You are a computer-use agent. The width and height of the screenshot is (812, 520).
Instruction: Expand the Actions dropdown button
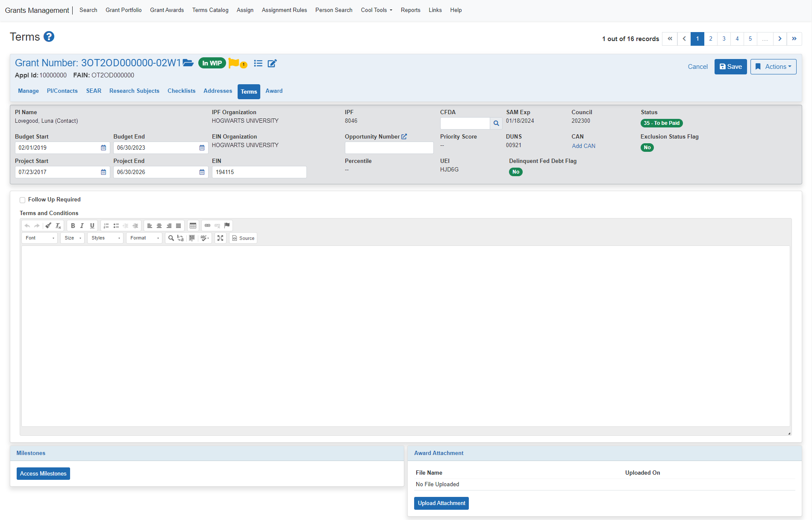(774, 67)
